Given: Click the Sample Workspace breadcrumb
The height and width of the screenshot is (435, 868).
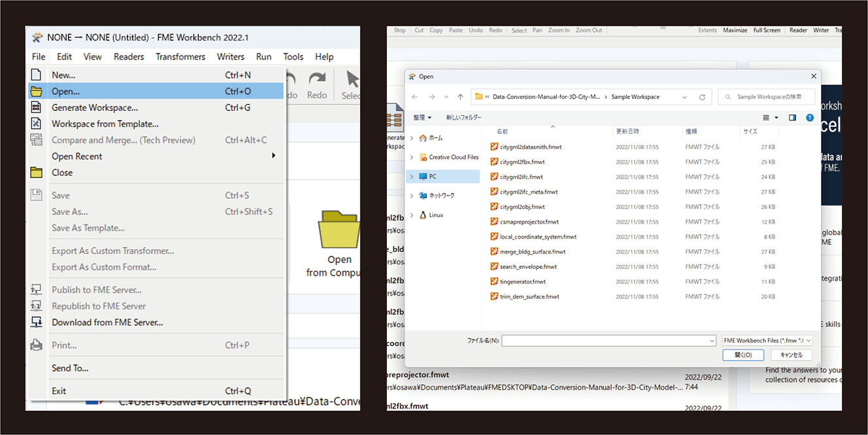Looking at the screenshot, I should (x=635, y=97).
